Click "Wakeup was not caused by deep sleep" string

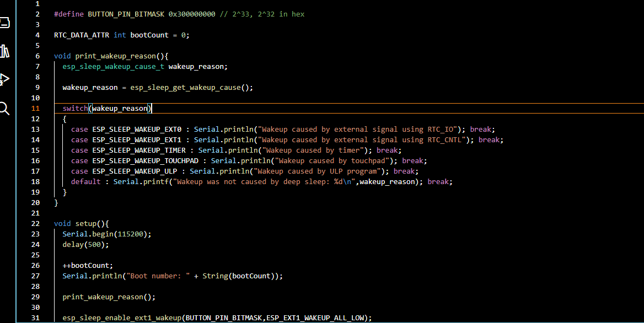point(264,182)
